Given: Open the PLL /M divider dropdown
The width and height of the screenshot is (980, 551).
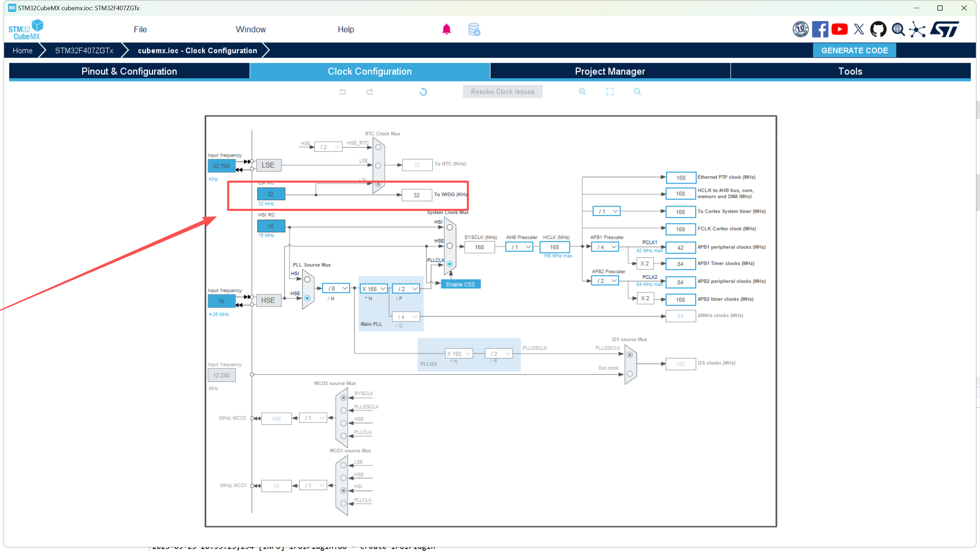Looking at the screenshot, I should [336, 289].
